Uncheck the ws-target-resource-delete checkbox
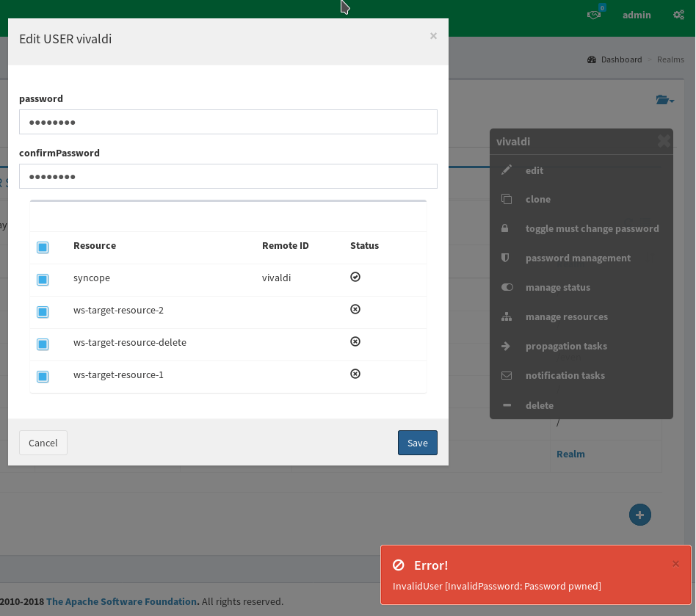696x616 pixels. coord(43,344)
